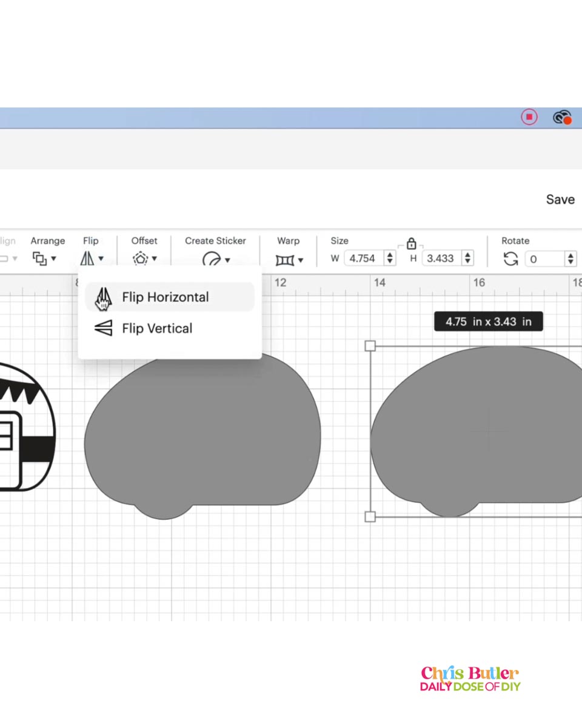This screenshot has width=582, height=728.
Task: Click the Warp grid icon
Action: pyautogui.click(x=285, y=260)
